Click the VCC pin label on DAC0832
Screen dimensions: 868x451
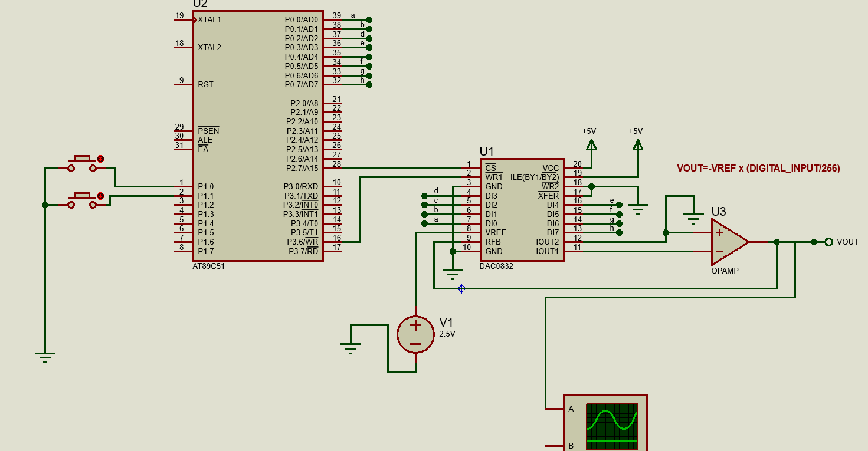[x=551, y=168]
